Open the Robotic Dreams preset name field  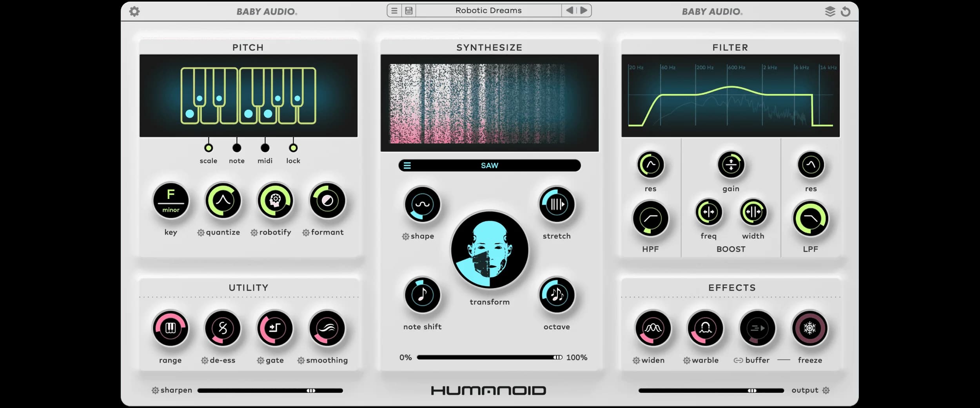click(x=488, y=10)
